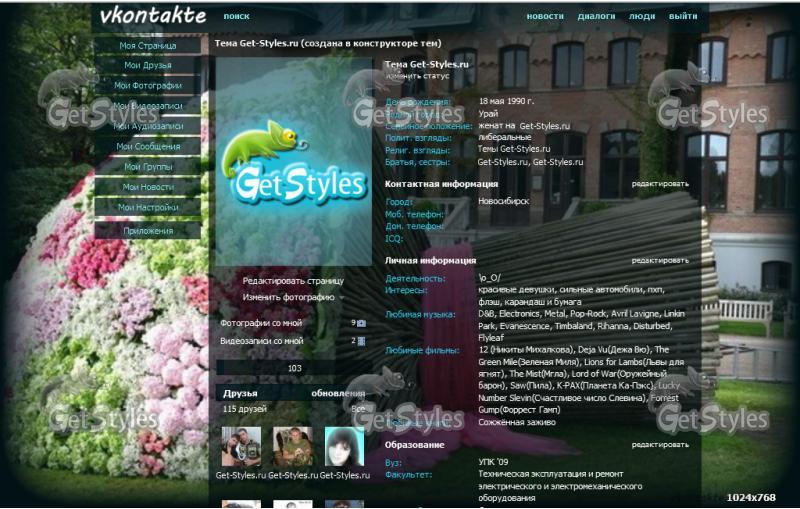Click редактировать next to Образование
Screen dimensions: 800x509
pyautogui.click(x=659, y=444)
